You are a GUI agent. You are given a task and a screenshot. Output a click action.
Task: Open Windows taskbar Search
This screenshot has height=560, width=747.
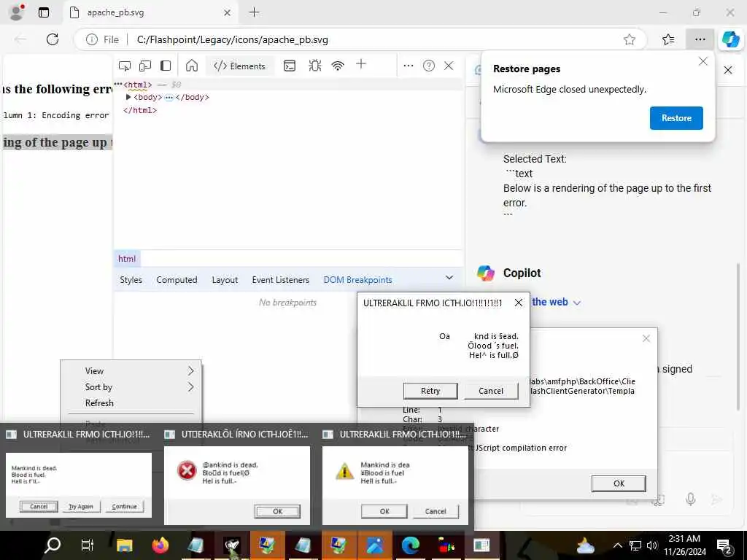(53, 545)
